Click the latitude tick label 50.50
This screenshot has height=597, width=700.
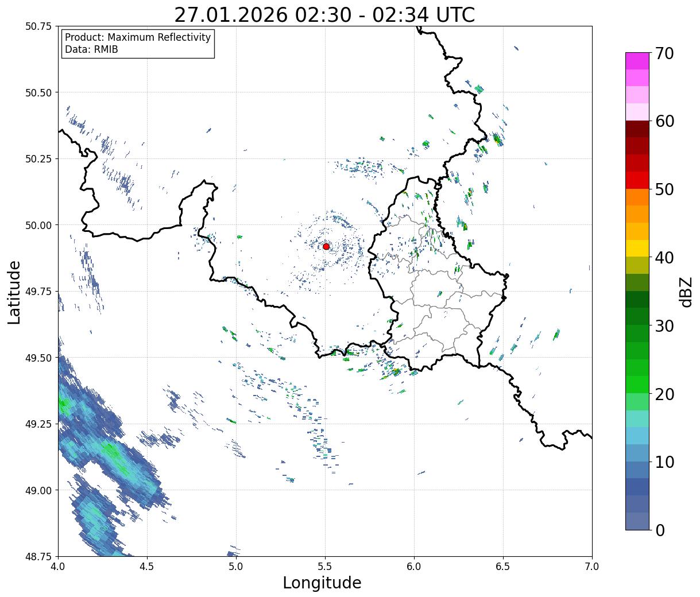(x=38, y=92)
